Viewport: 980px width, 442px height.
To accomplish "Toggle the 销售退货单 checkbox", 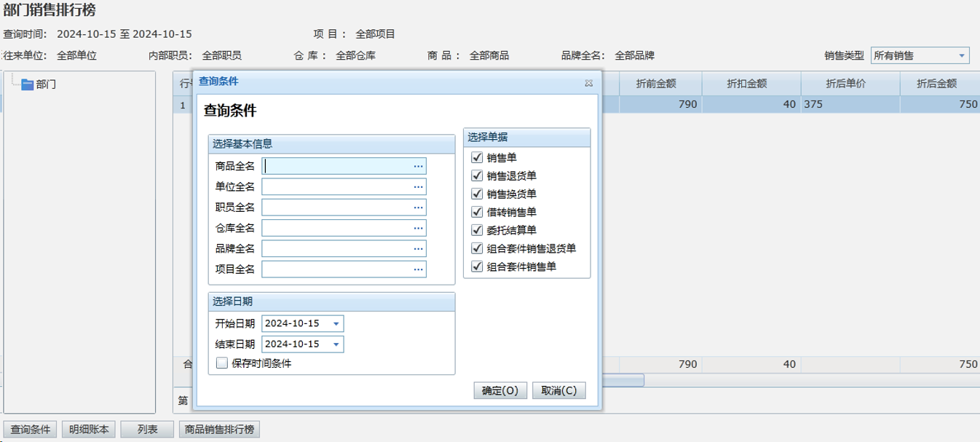I will coord(478,175).
